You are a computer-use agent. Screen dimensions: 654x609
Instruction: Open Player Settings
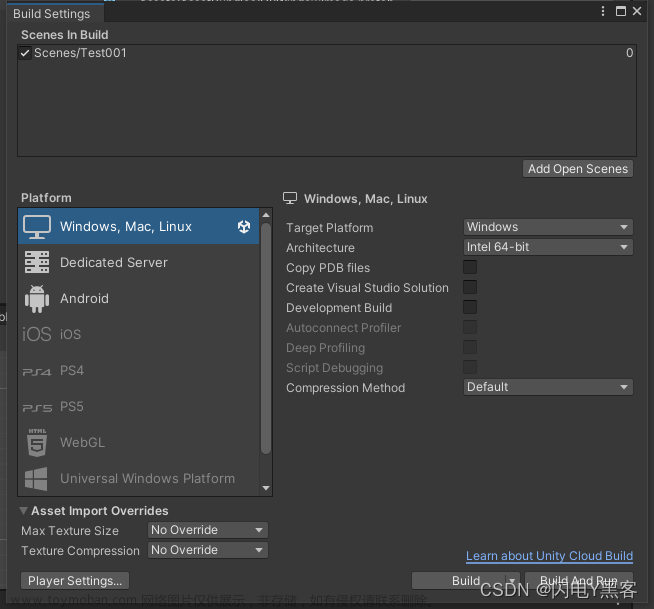tap(75, 581)
